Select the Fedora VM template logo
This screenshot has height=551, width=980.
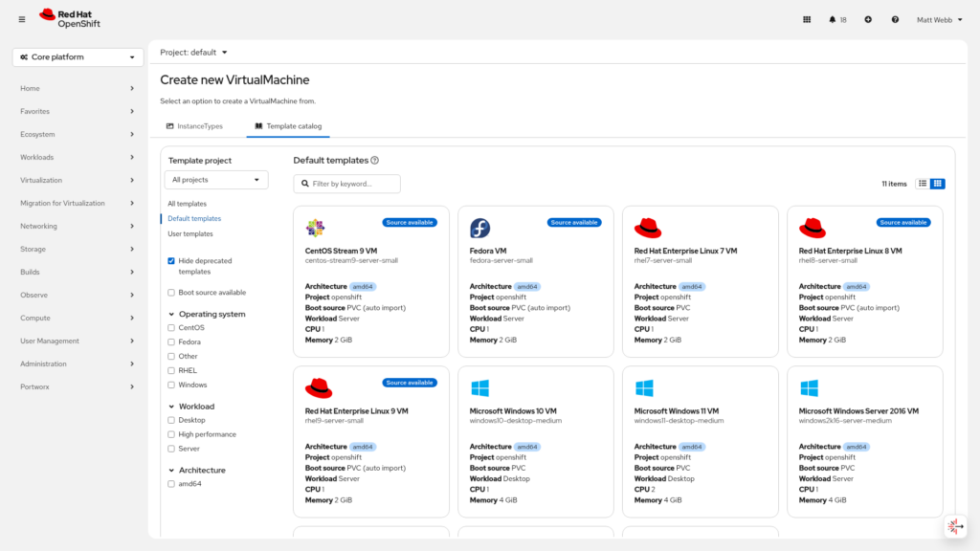(479, 228)
